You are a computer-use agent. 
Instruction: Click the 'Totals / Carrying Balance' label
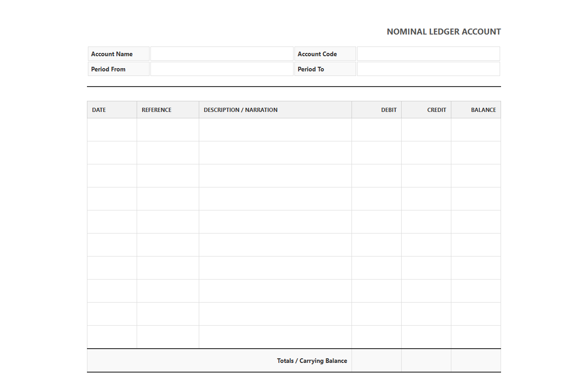[x=312, y=361]
